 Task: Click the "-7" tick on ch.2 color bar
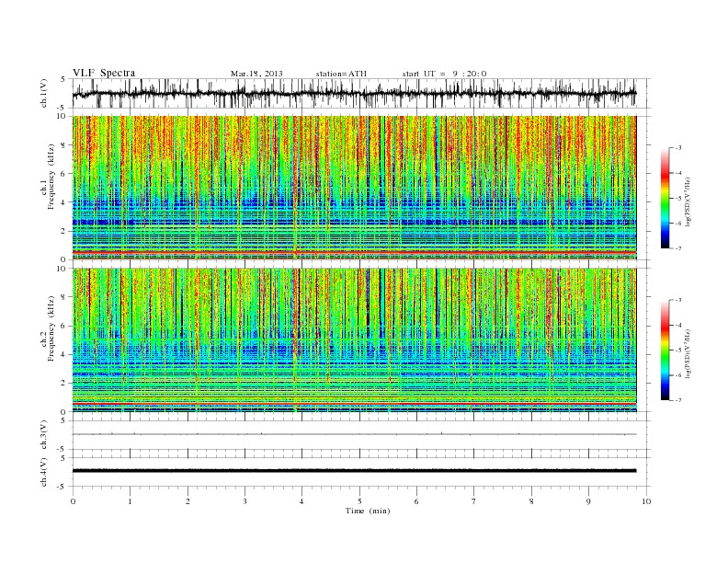[678, 400]
